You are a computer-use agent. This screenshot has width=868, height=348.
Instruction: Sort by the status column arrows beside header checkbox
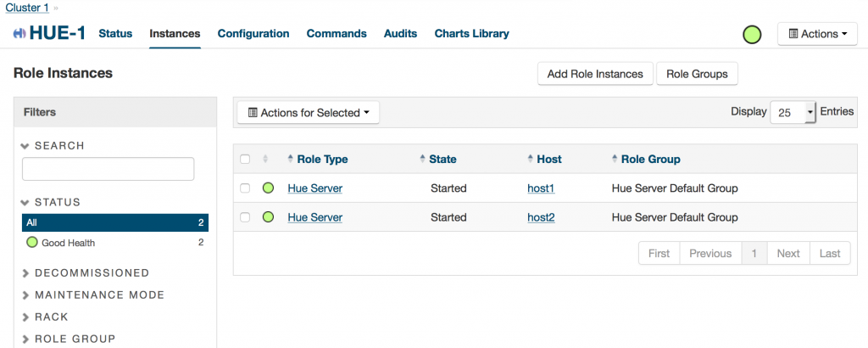[265, 160]
